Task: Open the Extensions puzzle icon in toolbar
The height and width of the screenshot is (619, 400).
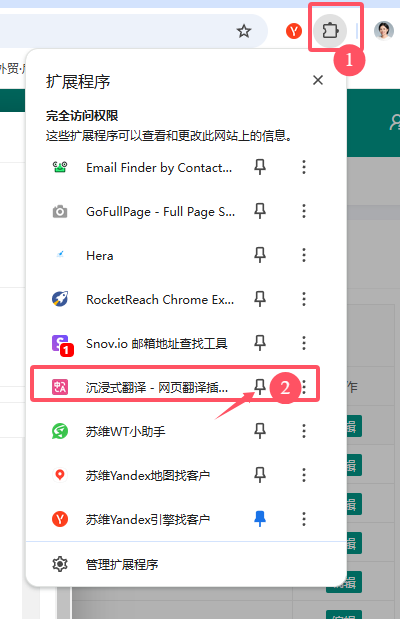Action: pos(330,31)
